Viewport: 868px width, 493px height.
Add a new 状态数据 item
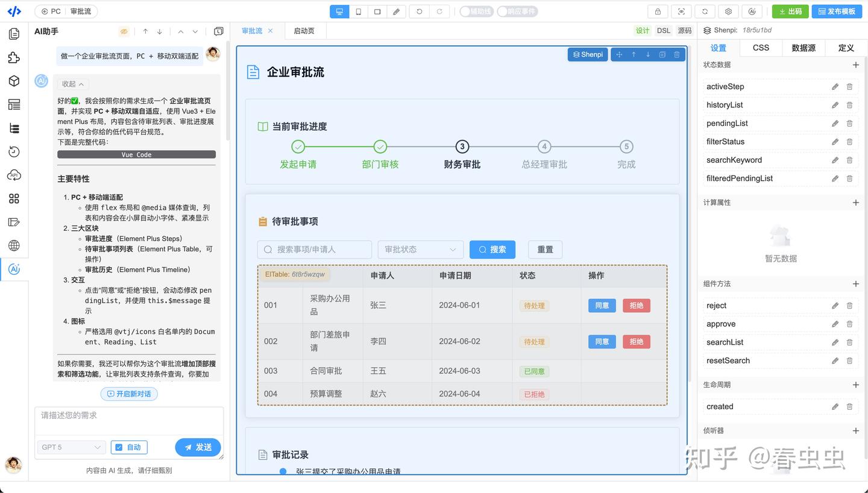[856, 64]
